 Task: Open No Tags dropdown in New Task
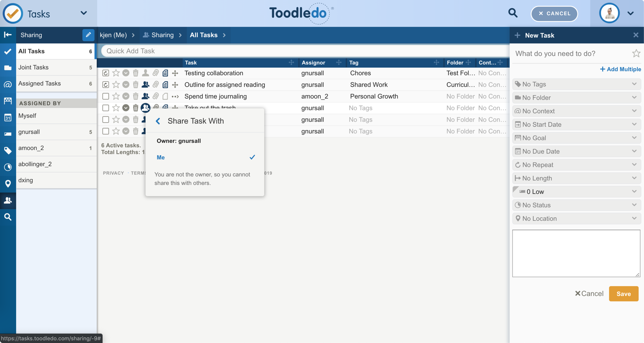(576, 84)
